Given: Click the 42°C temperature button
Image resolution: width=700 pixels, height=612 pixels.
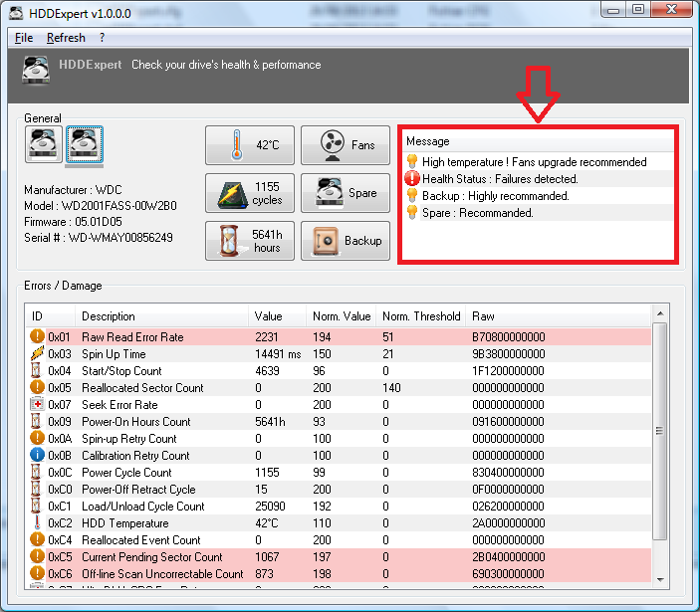Looking at the screenshot, I should (x=250, y=145).
